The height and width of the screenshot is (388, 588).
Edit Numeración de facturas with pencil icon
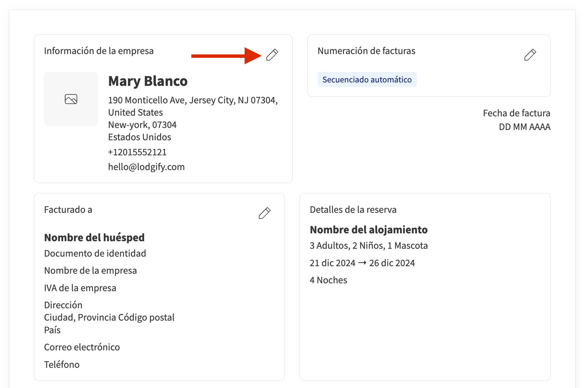(530, 55)
